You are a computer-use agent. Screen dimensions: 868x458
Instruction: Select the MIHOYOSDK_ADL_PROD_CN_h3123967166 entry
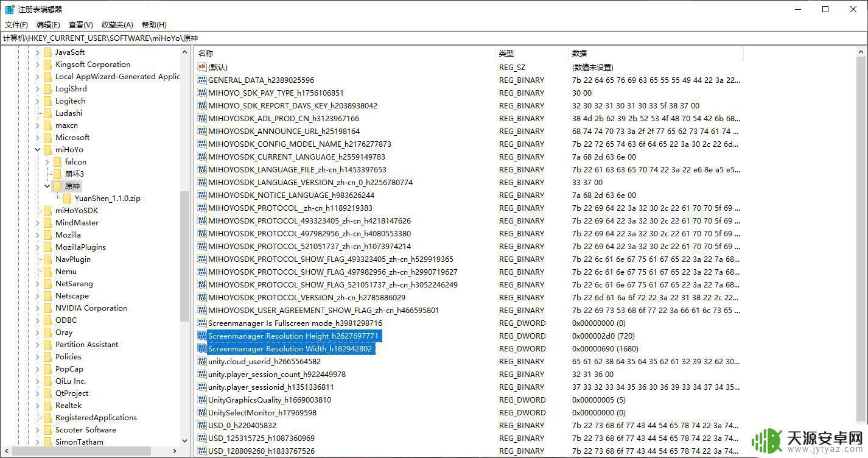(x=284, y=118)
